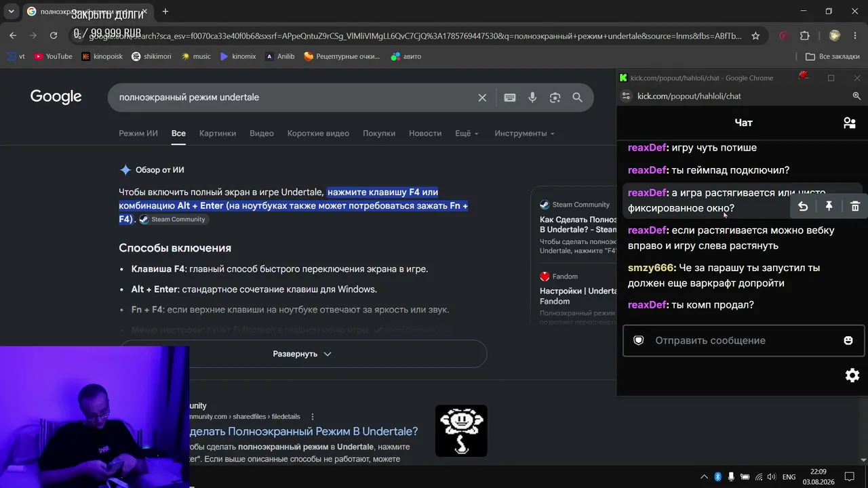Open a new Chrome tab

pyautogui.click(x=165, y=12)
